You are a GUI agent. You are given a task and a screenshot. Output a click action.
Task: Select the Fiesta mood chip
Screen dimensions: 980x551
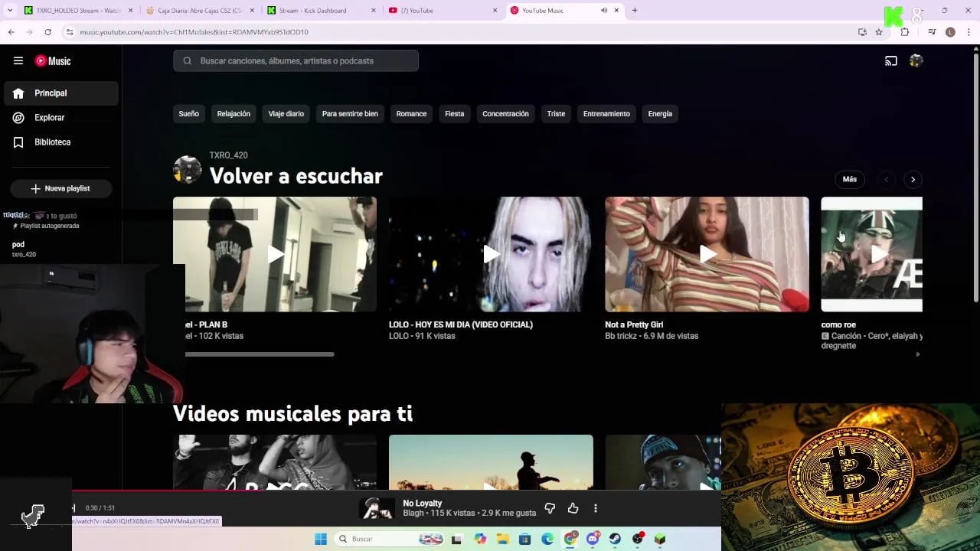coord(454,114)
